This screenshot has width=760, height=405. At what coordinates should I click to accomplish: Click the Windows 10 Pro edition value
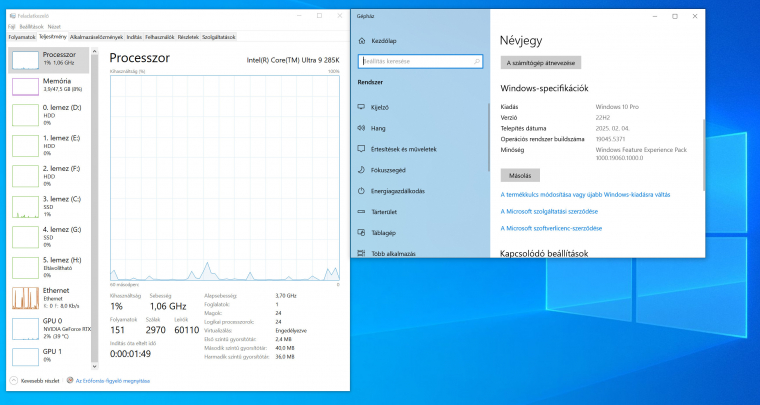point(617,107)
